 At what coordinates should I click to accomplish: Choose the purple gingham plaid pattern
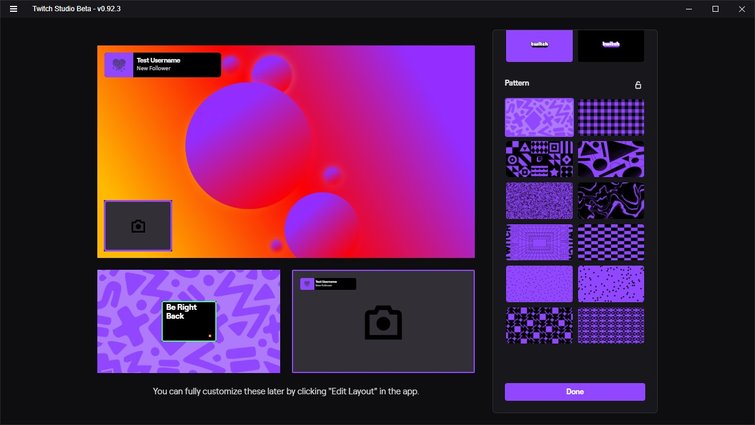611,117
